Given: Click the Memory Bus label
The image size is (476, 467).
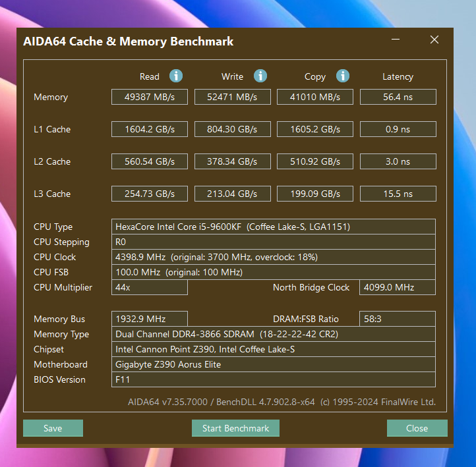Looking at the screenshot, I should (x=59, y=319).
